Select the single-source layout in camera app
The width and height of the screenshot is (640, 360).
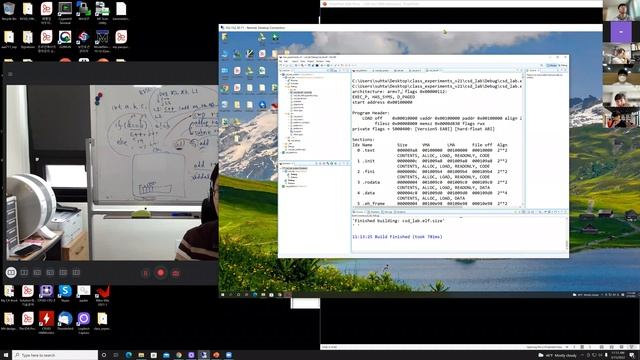click(x=11, y=272)
